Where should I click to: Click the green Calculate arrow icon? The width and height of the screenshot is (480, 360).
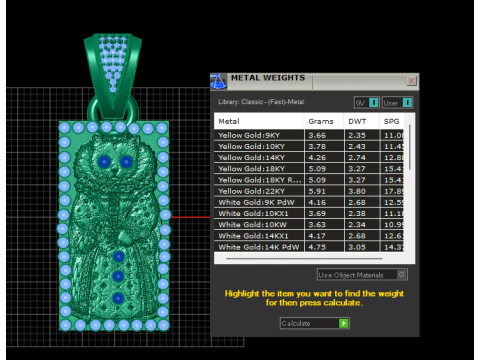(343, 323)
